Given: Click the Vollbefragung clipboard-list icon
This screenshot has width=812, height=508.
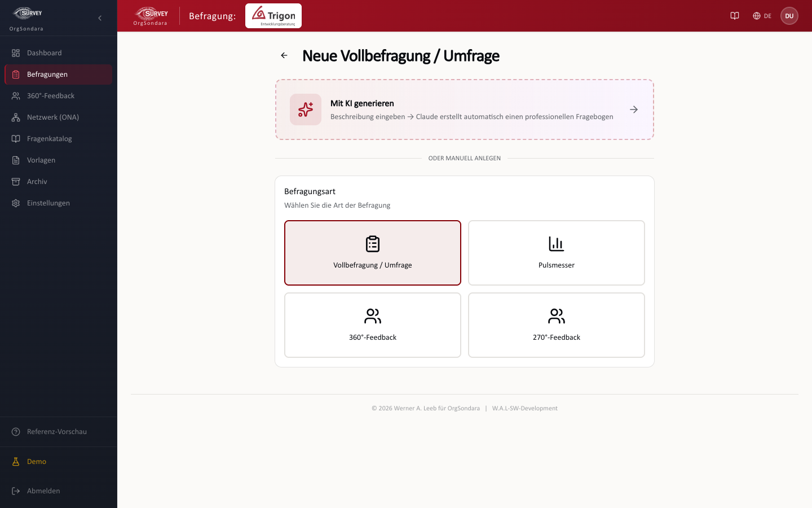Looking at the screenshot, I should pos(373,244).
